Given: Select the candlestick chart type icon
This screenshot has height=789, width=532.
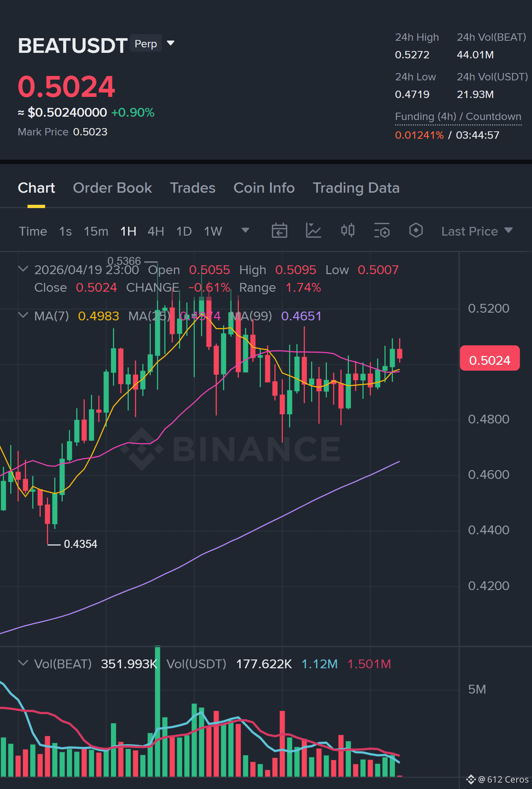Looking at the screenshot, I should [347, 231].
